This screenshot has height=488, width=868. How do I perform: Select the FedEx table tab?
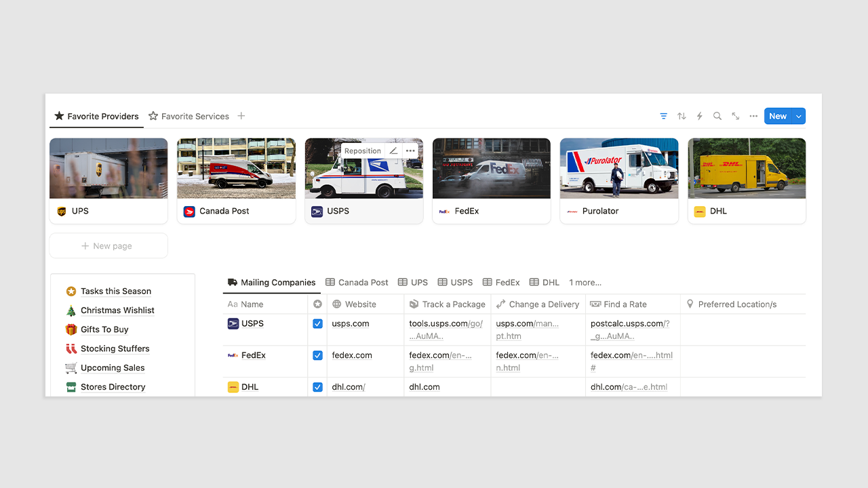coord(501,283)
